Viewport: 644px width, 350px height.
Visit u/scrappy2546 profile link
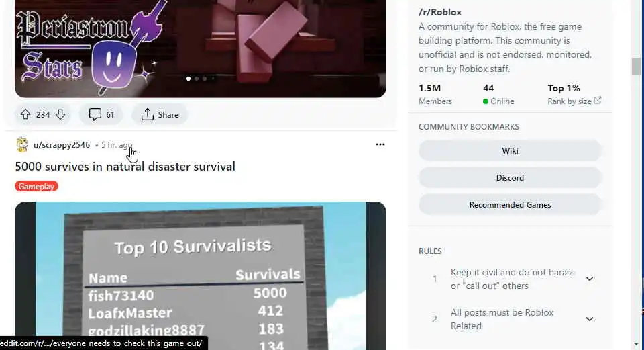coord(62,145)
